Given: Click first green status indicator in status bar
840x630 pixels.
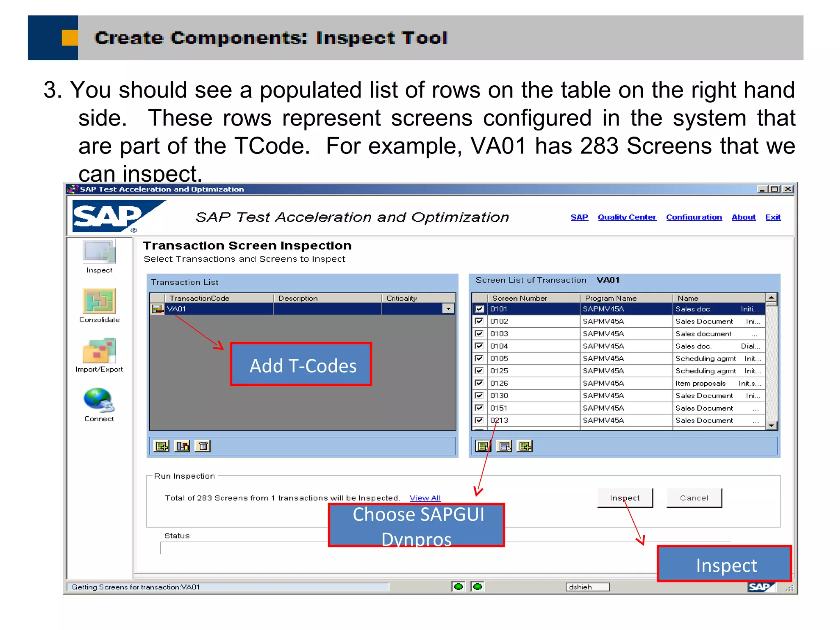Looking at the screenshot, I should point(459,587).
